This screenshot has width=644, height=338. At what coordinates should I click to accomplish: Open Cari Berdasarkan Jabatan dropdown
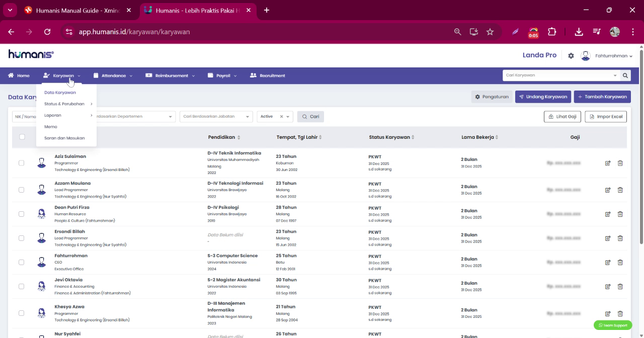[216, 116]
